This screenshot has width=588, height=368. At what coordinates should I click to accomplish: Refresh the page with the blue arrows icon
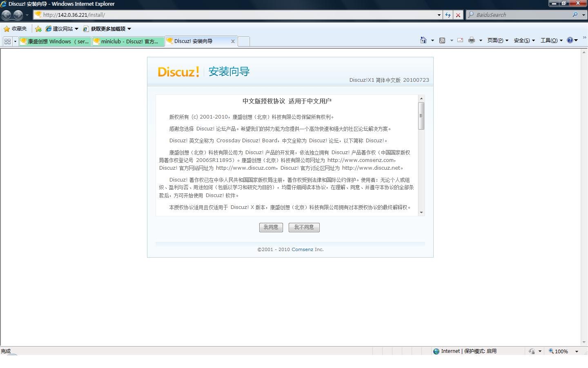pyautogui.click(x=448, y=15)
